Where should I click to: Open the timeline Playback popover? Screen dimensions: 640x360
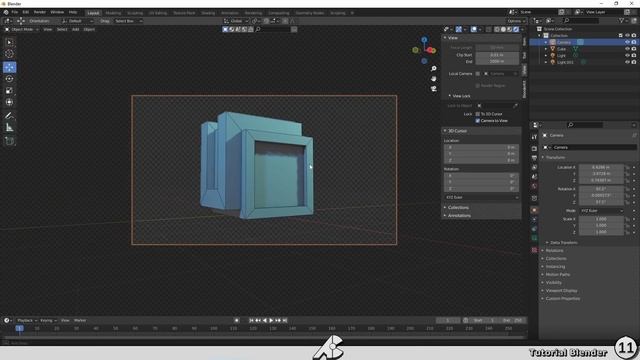pyautogui.click(x=27, y=320)
